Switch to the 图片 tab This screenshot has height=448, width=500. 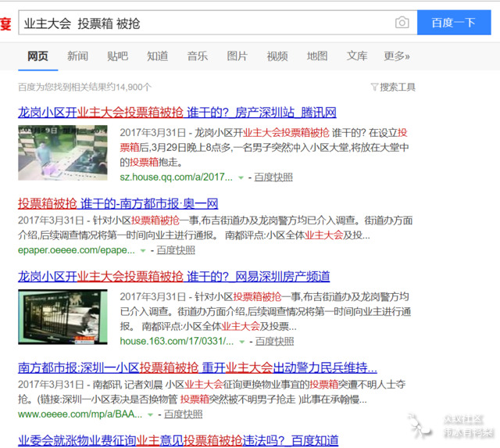pos(237,56)
